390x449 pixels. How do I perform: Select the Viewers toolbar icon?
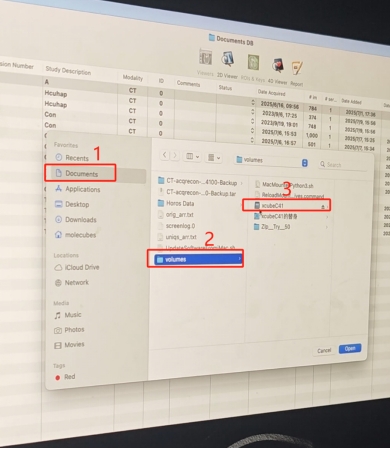pyautogui.click(x=206, y=57)
